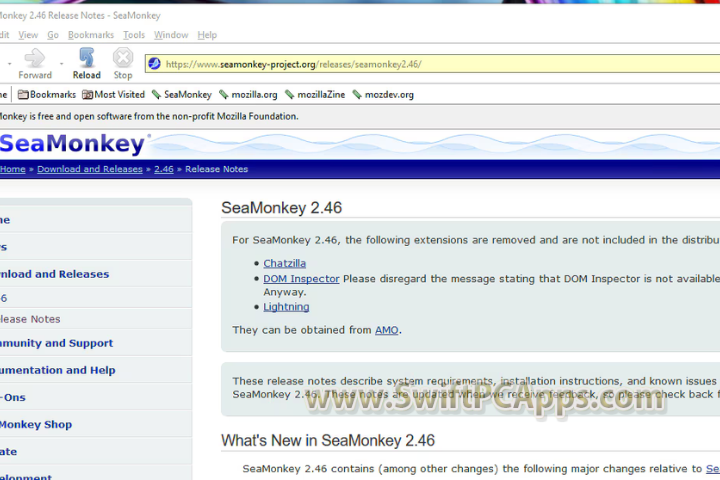Open the Chatzilla extension link
The image size is (720, 480).
[284, 263]
